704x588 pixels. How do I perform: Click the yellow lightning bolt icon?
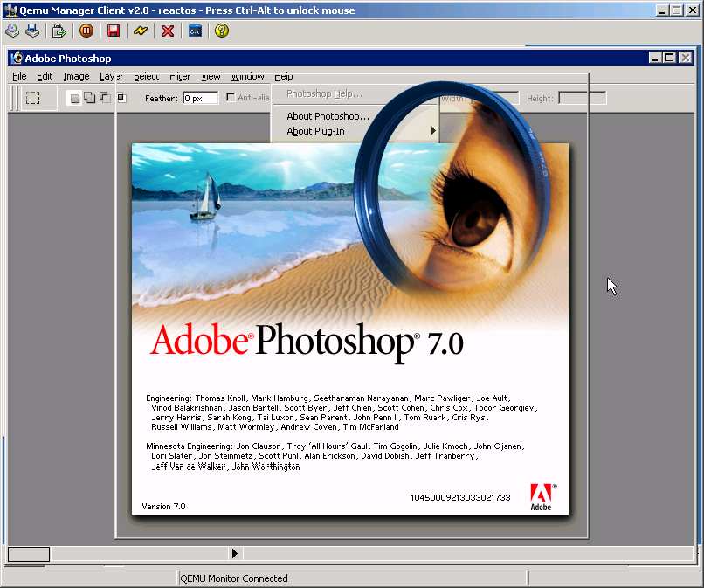coord(141,31)
